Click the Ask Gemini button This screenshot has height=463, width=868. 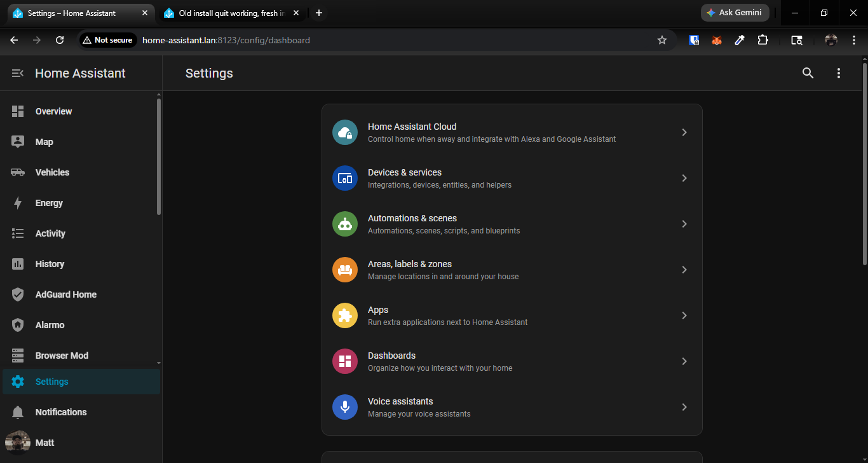735,13
